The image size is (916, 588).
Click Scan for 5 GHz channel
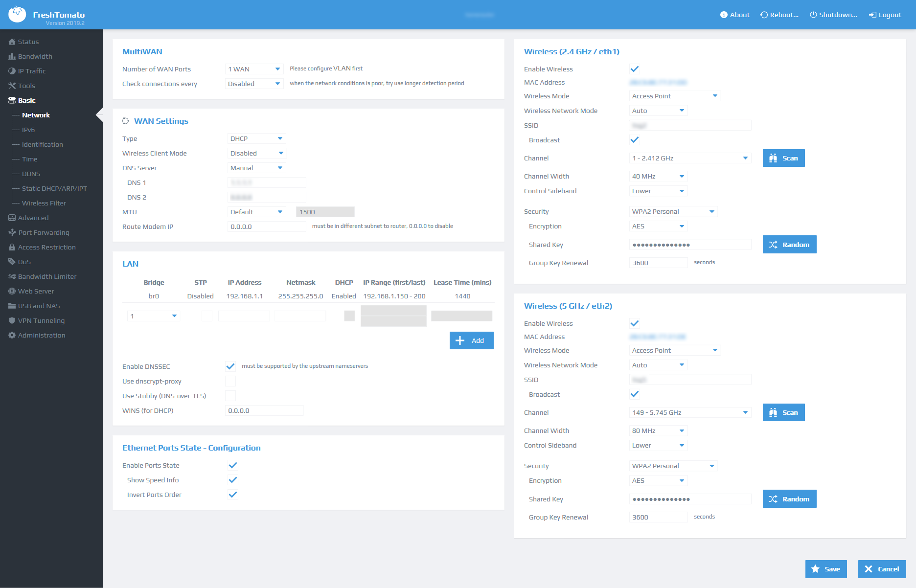(x=784, y=412)
